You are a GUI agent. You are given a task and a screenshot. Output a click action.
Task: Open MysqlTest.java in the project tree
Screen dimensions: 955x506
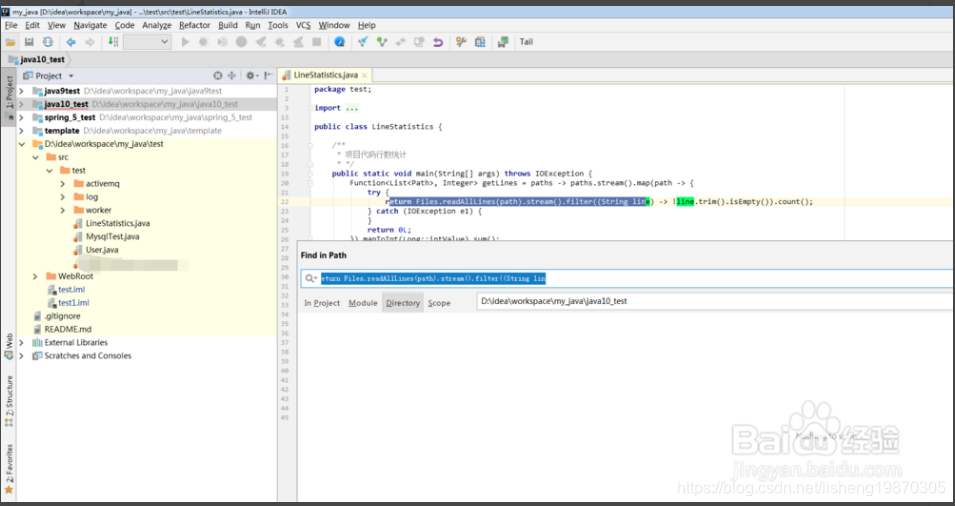tap(112, 237)
